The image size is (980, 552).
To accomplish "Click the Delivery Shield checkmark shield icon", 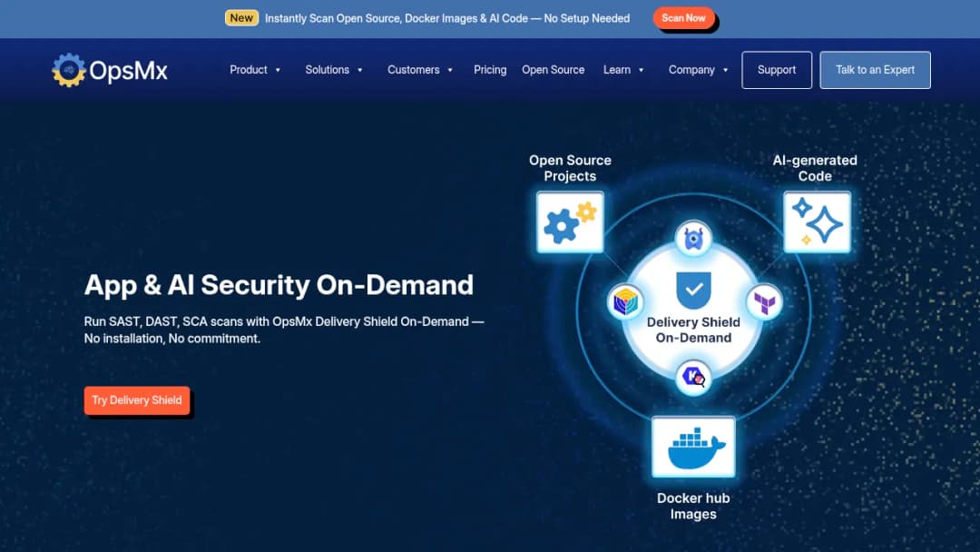I will pos(694,290).
